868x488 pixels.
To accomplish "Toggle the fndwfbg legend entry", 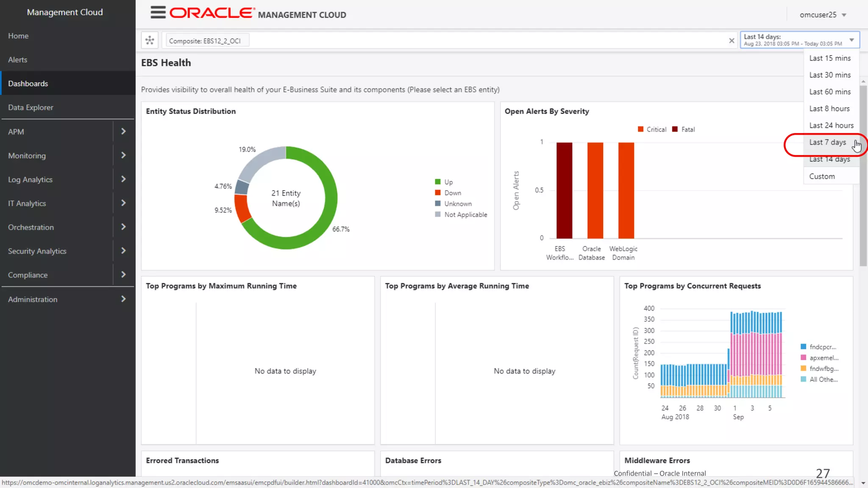I will [x=820, y=369].
